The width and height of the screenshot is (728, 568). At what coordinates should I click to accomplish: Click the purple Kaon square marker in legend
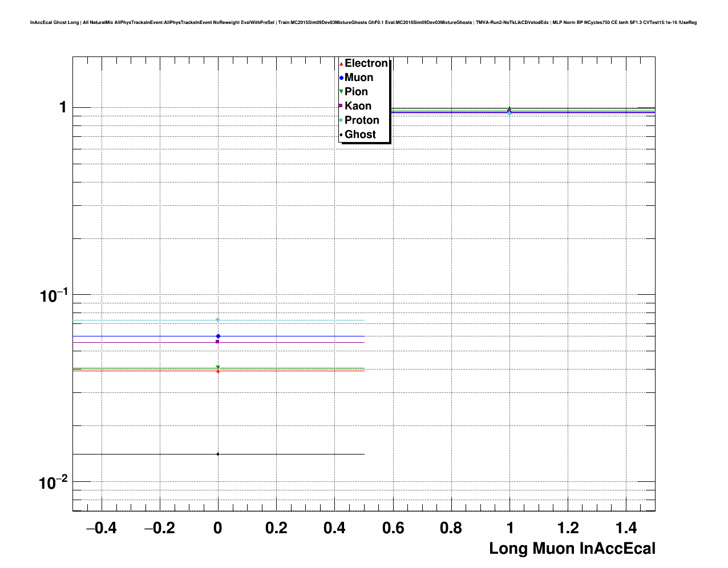(x=341, y=106)
